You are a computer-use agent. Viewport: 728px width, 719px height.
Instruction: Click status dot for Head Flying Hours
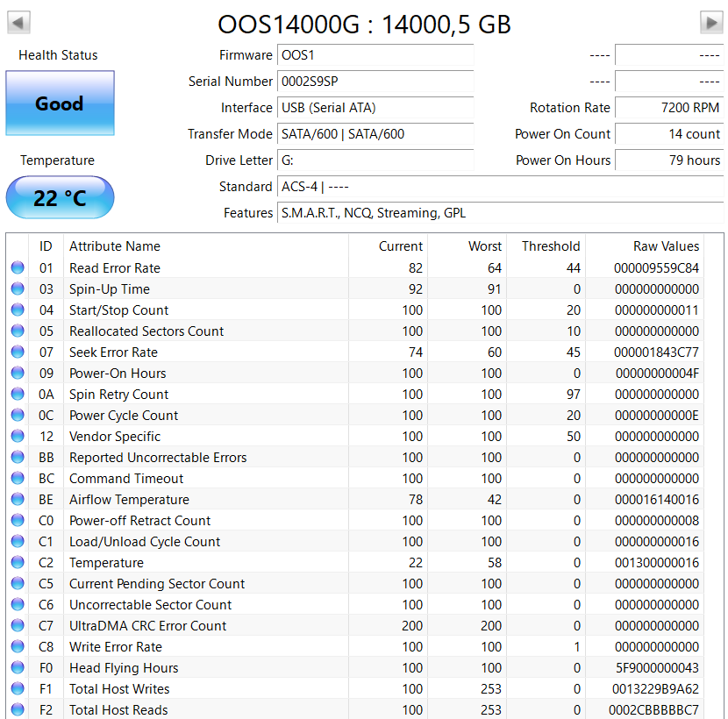(18, 667)
